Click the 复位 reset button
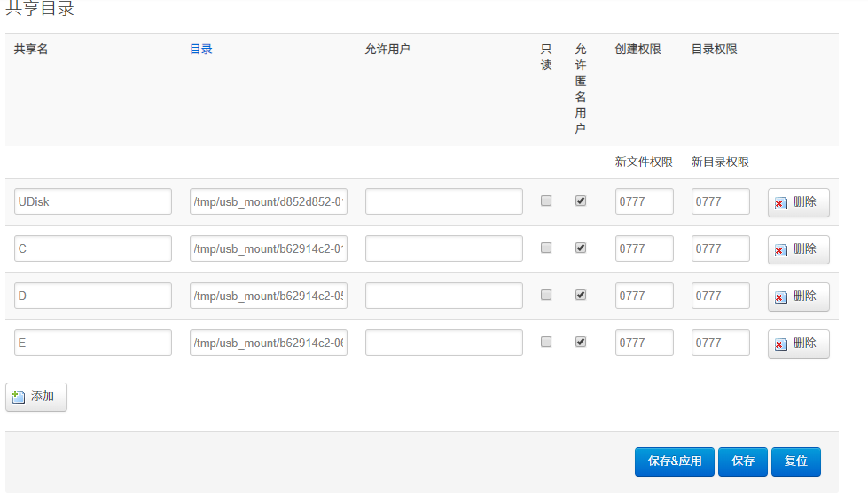The image size is (868, 497). point(795,461)
